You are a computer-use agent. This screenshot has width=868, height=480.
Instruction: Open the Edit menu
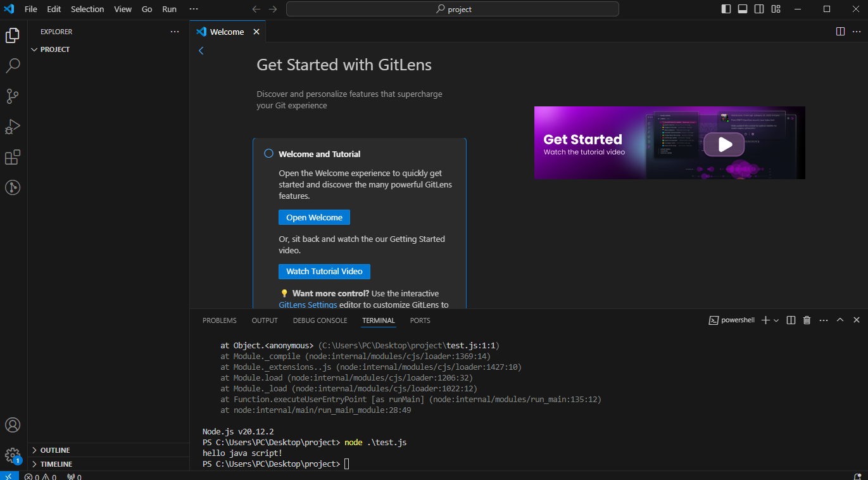point(54,9)
